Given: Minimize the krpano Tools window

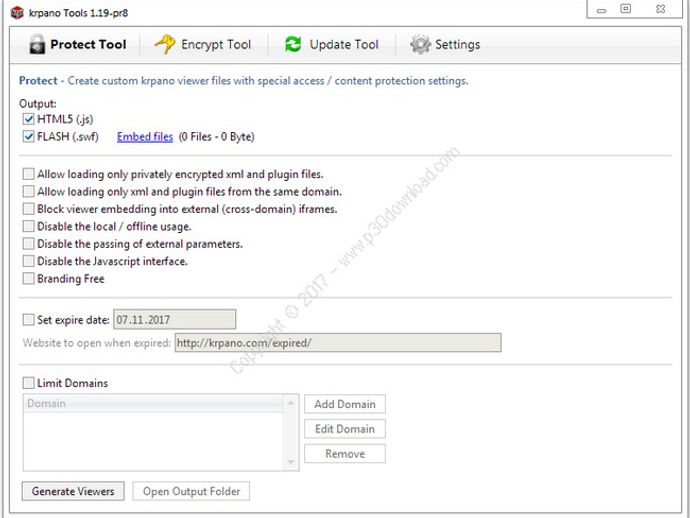Looking at the screenshot, I should pos(602,10).
